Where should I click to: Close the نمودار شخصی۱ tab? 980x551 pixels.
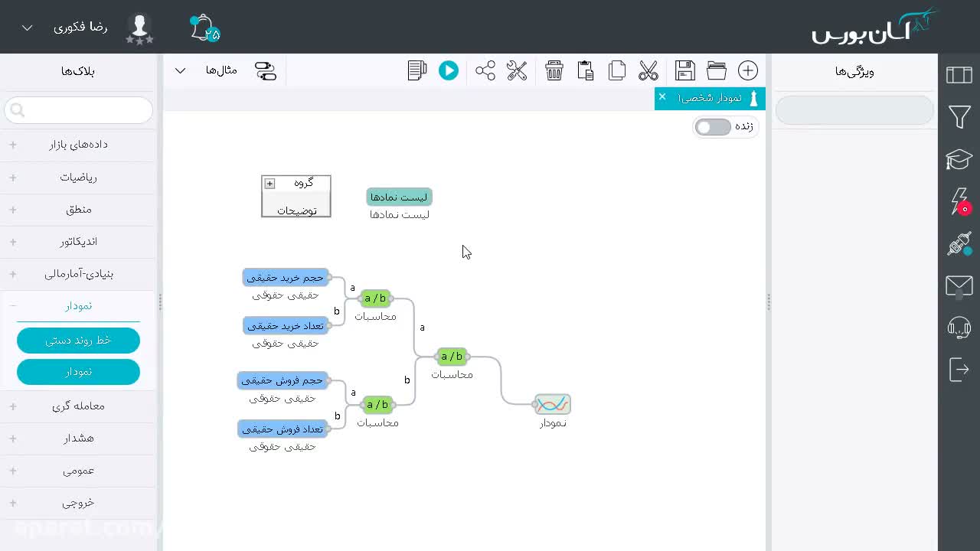(662, 97)
